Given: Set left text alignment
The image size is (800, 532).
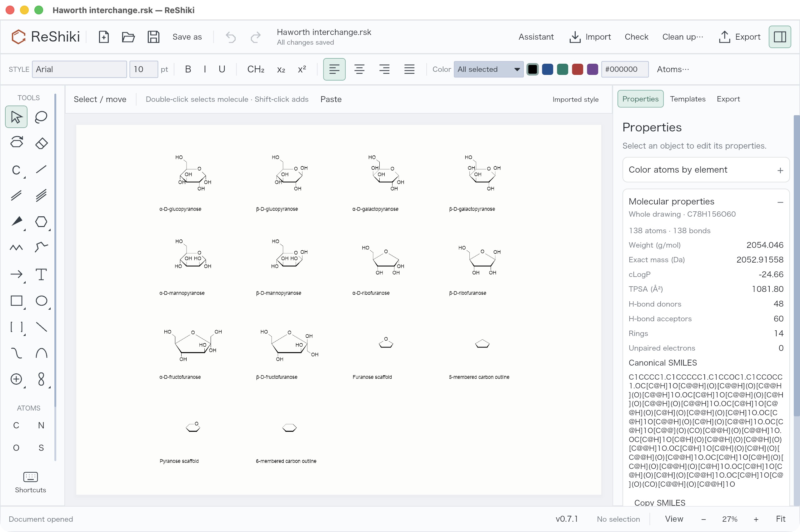Looking at the screenshot, I should click(334, 69).
